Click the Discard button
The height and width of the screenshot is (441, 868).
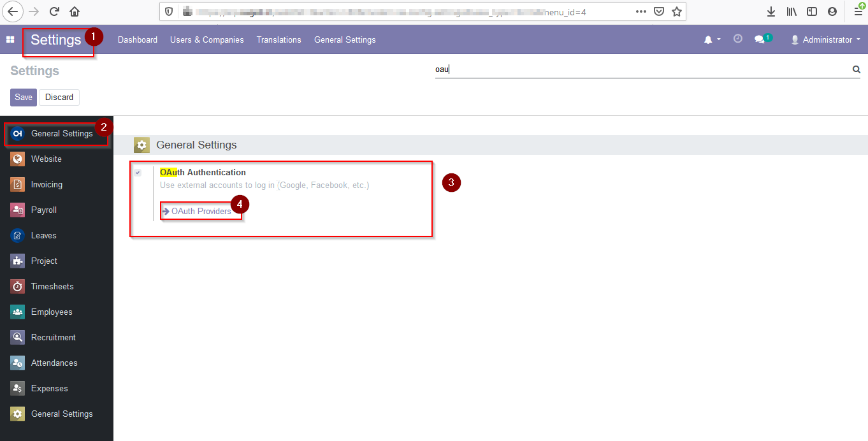pos(59,98)
